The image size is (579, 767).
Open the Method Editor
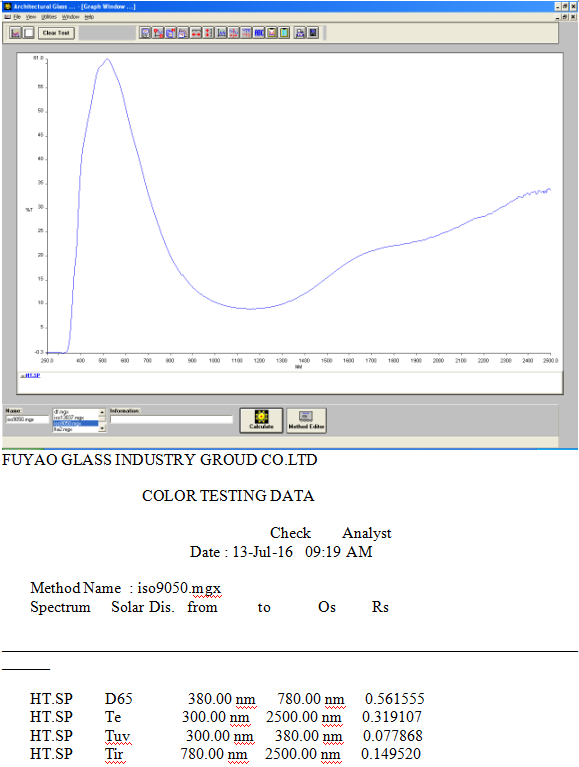coord(306,420)
